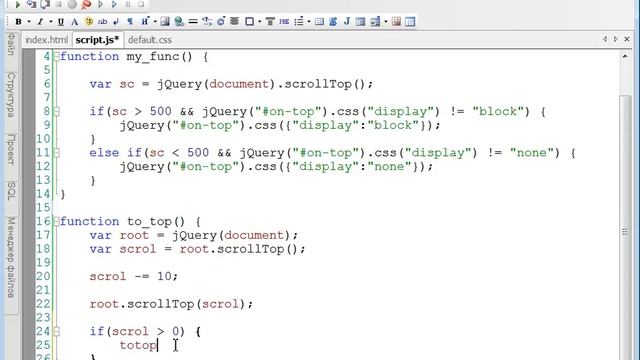
Task: Click line number 15 in gutter
Action: point(43,208)
